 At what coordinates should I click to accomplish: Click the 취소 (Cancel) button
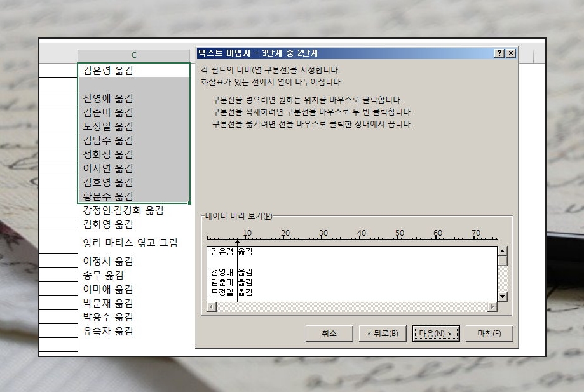(329, 333)
